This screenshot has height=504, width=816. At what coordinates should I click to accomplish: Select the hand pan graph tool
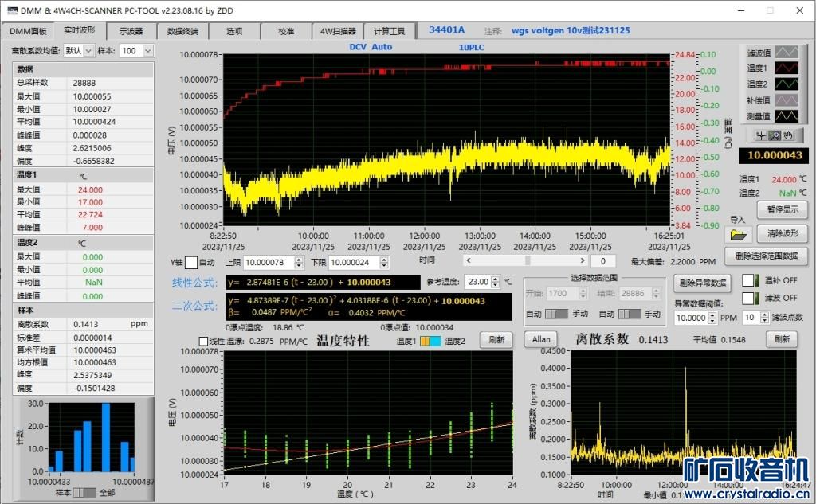(787, 135)
